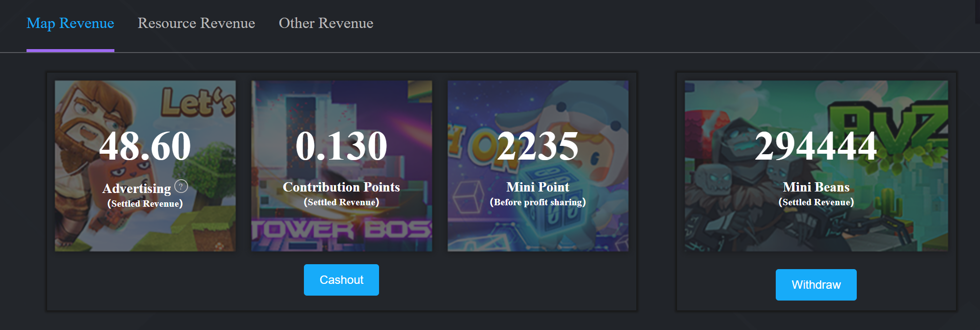The image size is (980, 330).
Task: Click the vertical scrollbar at top right
Action: pyautogui.click(x=978, y=12)
